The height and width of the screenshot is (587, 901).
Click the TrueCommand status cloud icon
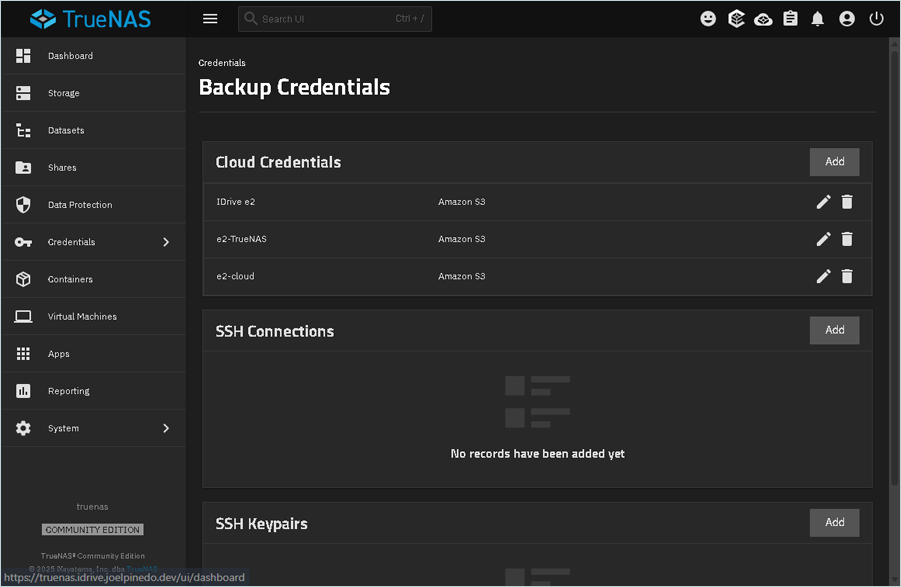tap(763, 19)
